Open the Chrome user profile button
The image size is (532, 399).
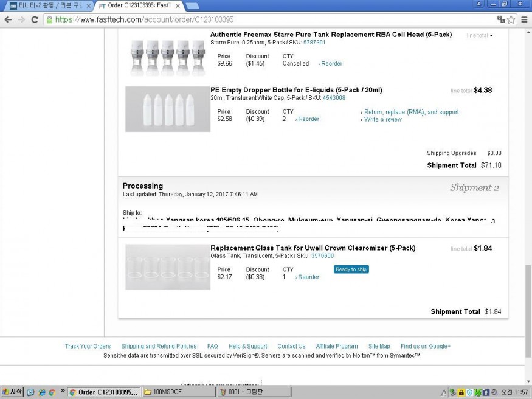click(x=478, y=4)
